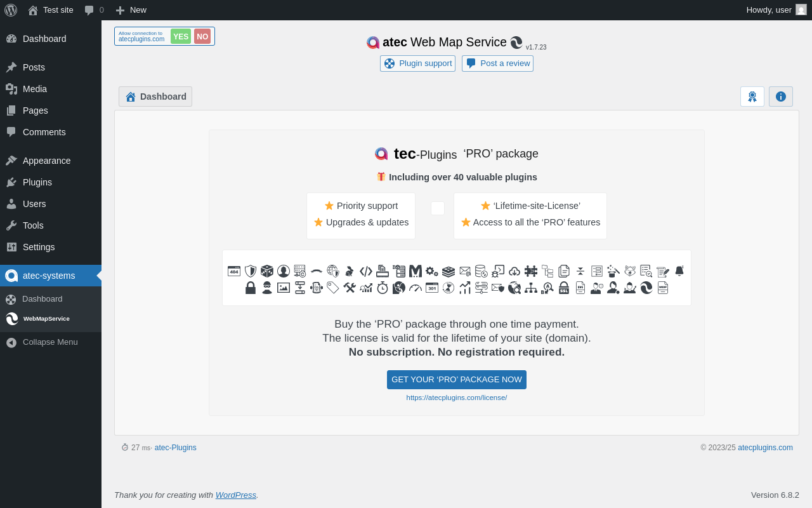Viewport: 812px width, 508px height.
Task: Allow connection by choosing YES
Action: point(181,36)
